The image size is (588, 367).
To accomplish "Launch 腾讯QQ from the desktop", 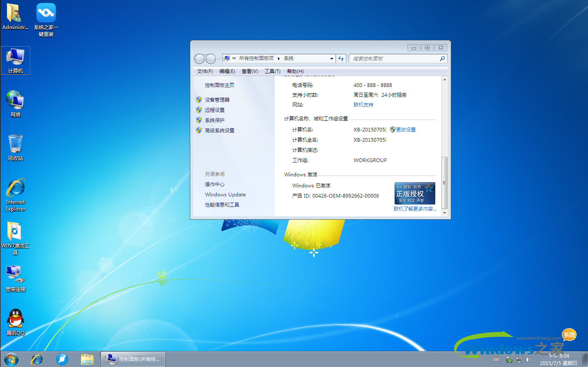I will tap(16, 320).
